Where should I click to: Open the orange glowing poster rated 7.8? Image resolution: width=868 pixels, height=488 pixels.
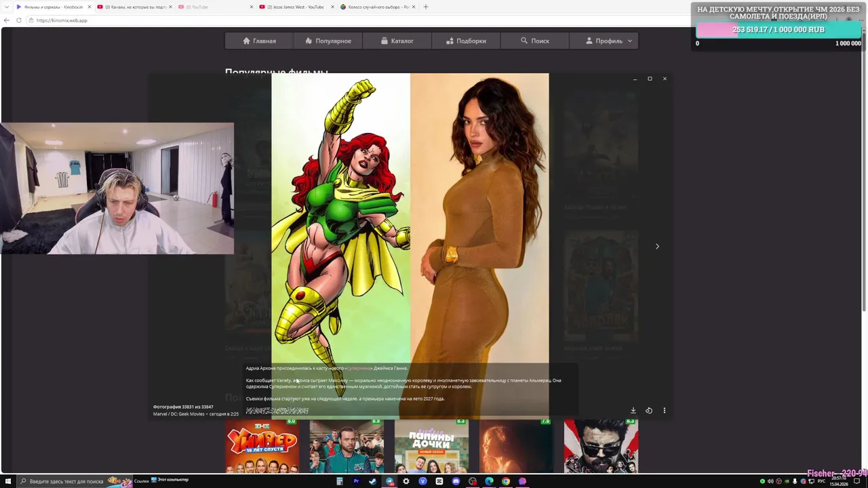pyautogui.click(x=516, y=446)
